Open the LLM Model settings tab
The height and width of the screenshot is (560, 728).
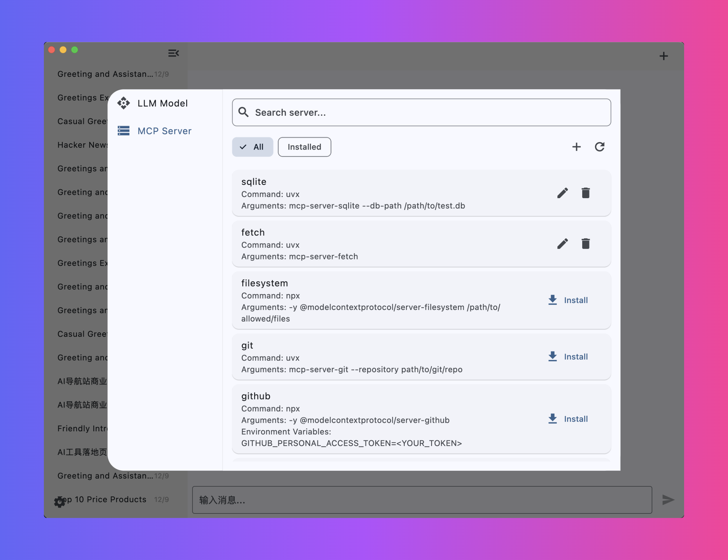point(162,103)
